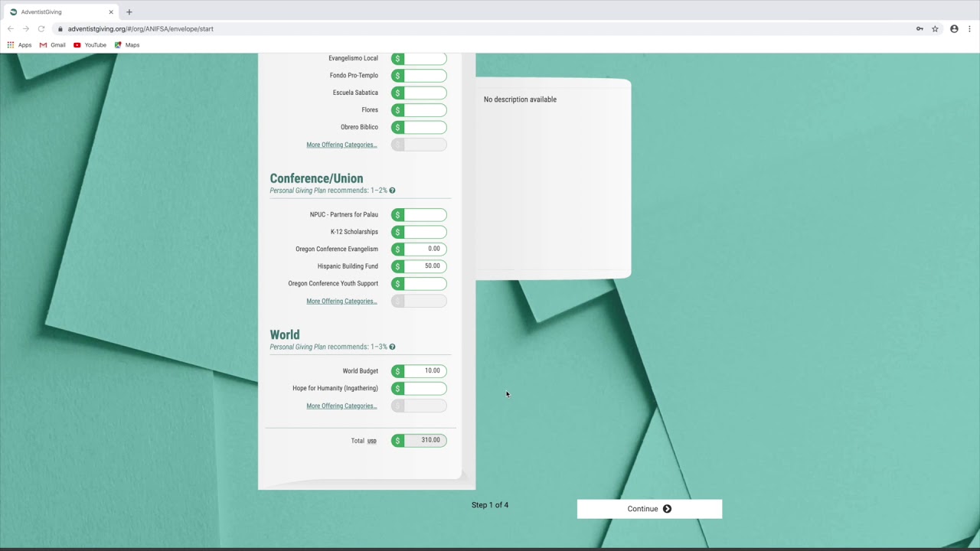Click the lock icon in the address bar
980x551 pixels.
tap(60, 29)
